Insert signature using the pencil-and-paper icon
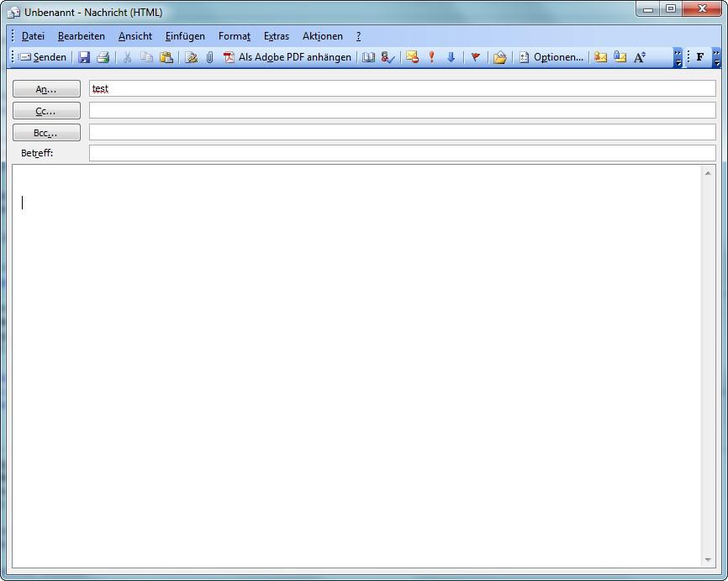The width and height of the screenshot is (728, 581). click(192, 57)
